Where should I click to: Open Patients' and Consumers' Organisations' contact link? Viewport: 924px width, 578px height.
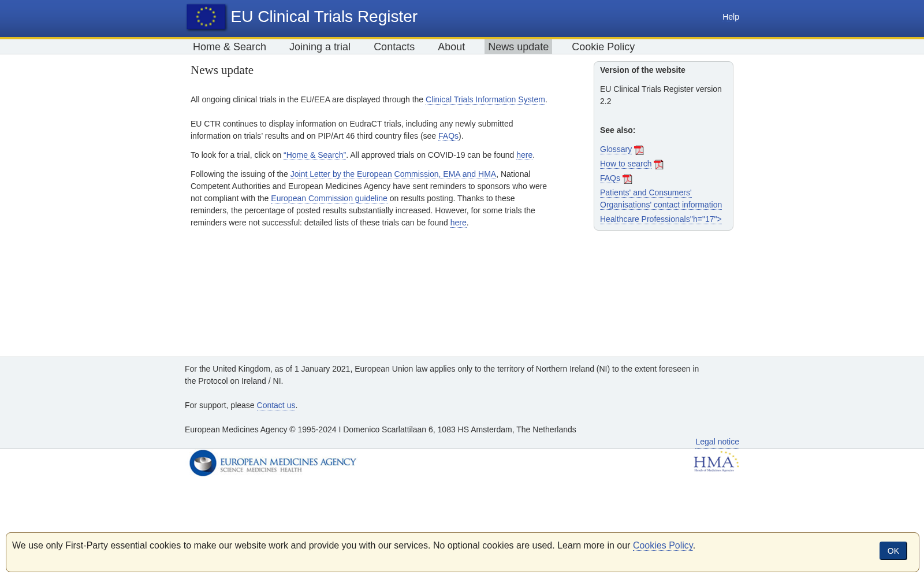pos(661,199)
